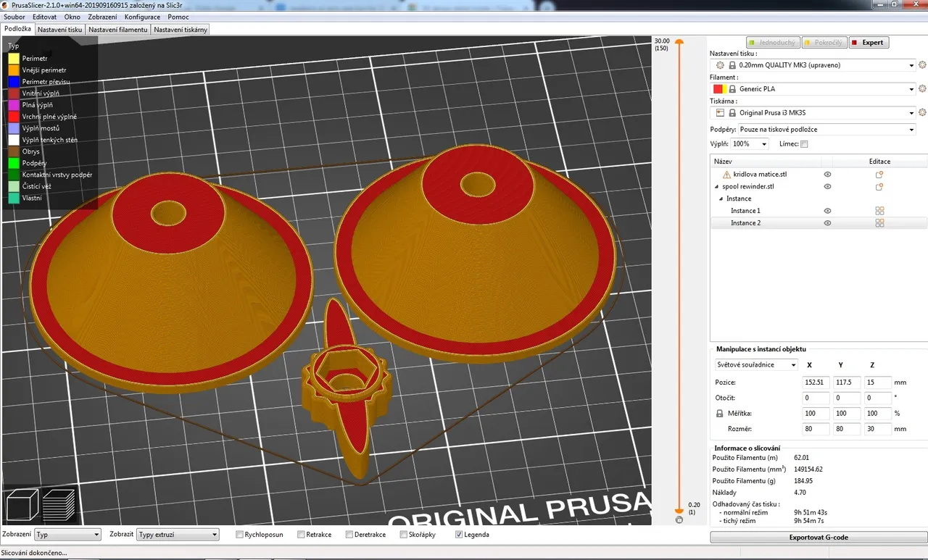This screenshot has height=560, width=928.
Task: Open print settings gear next to QUALITY MK3
Action: pyautogui.click(x=922, y=65)
